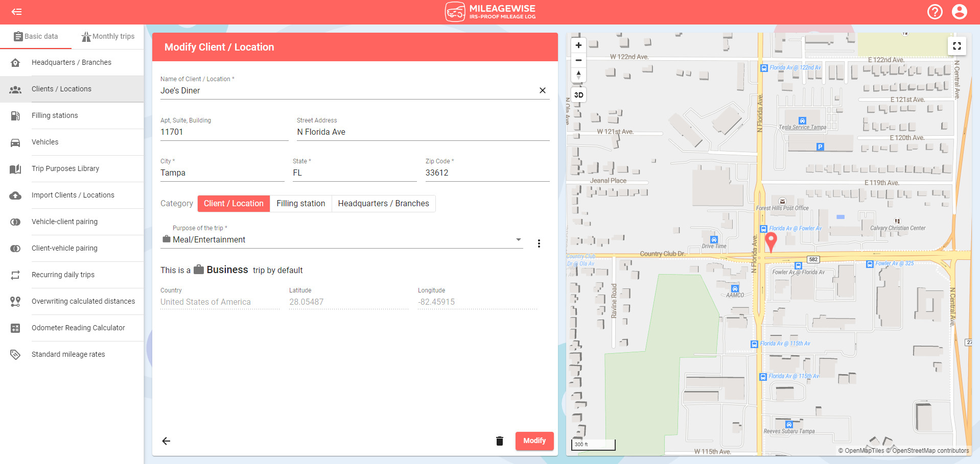Open the user account profile icon
This screenshot has height=464, width=980.
(x=959, y=12)
